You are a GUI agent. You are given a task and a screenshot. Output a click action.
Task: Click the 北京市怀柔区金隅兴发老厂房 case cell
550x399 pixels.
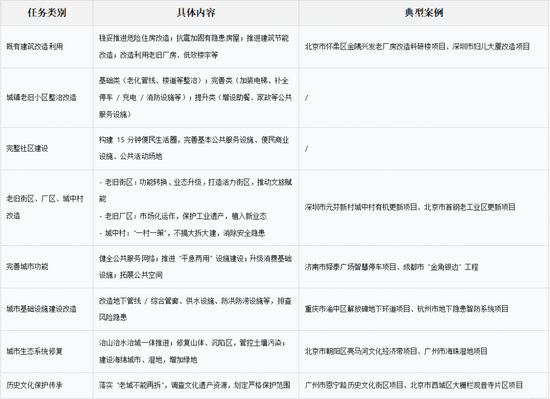(424, 47)
